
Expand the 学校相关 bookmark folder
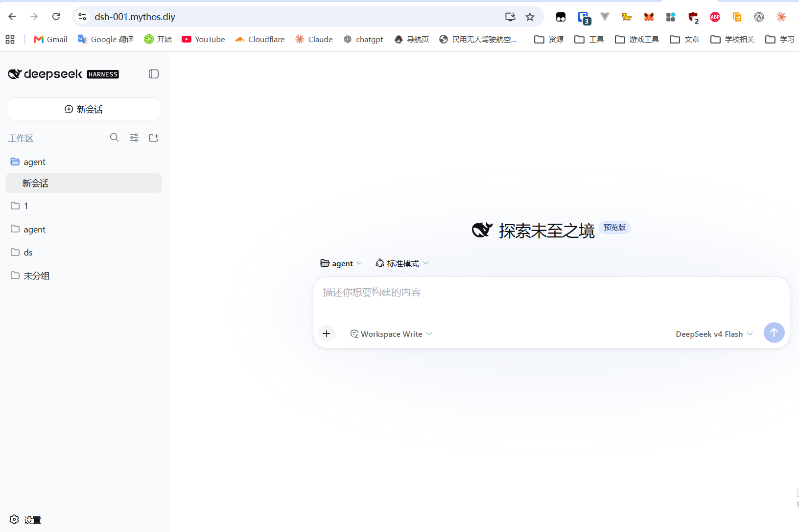tap(732, 39)
